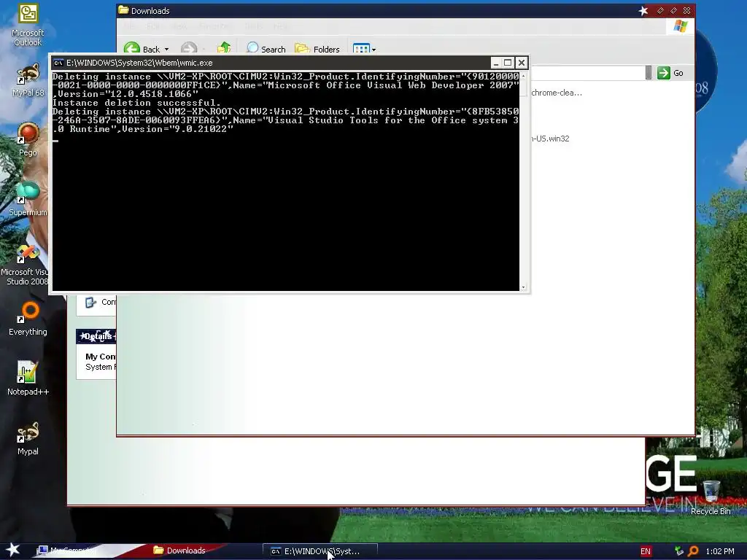
Task: Close the wmic.exe console window
Action: click(521, 63)
